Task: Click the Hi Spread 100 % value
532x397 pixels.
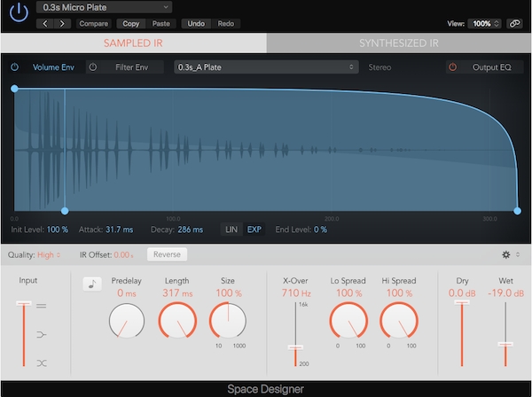Action: click(x=399, y=293)
